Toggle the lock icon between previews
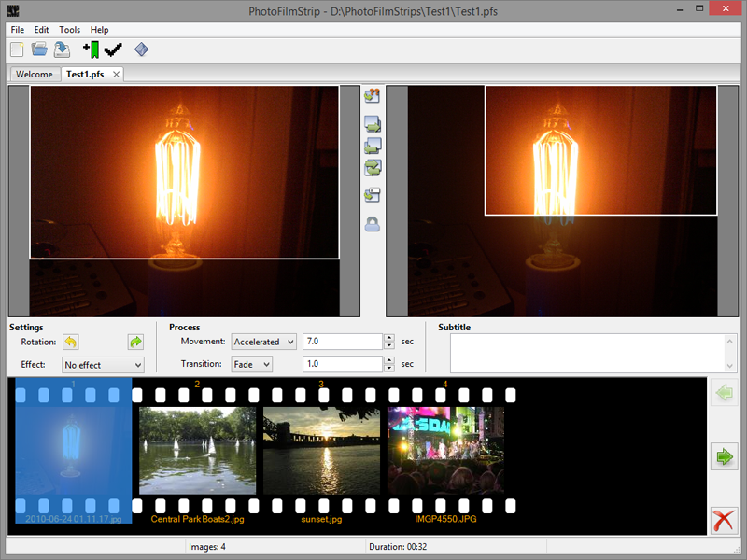The width and height of the screenshot is (747, 560). click(373, 224)
